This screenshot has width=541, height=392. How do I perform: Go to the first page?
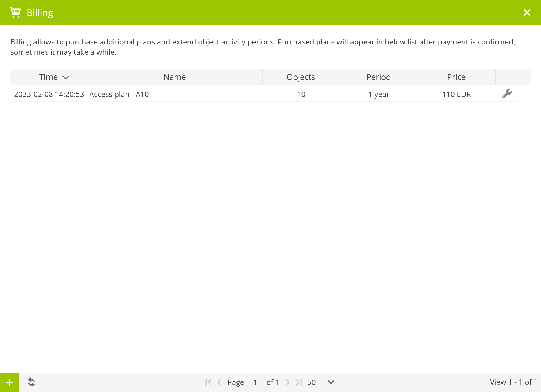208,382
